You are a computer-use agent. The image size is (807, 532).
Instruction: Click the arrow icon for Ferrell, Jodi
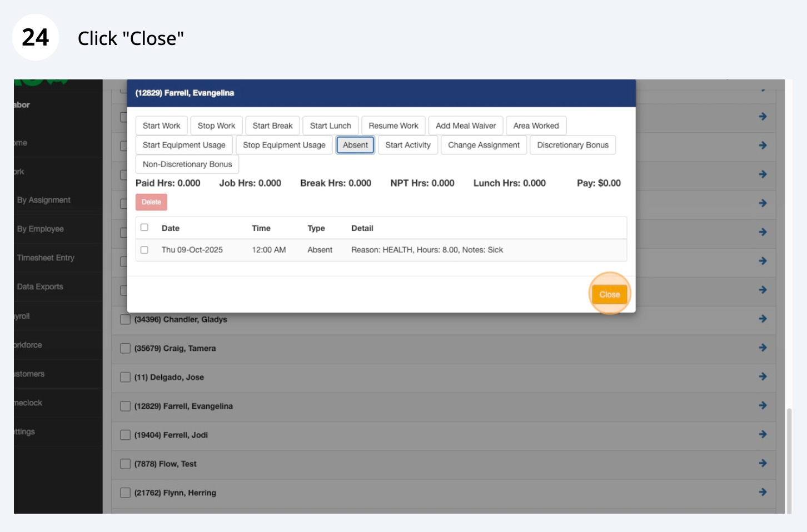[x=763, y=434]
